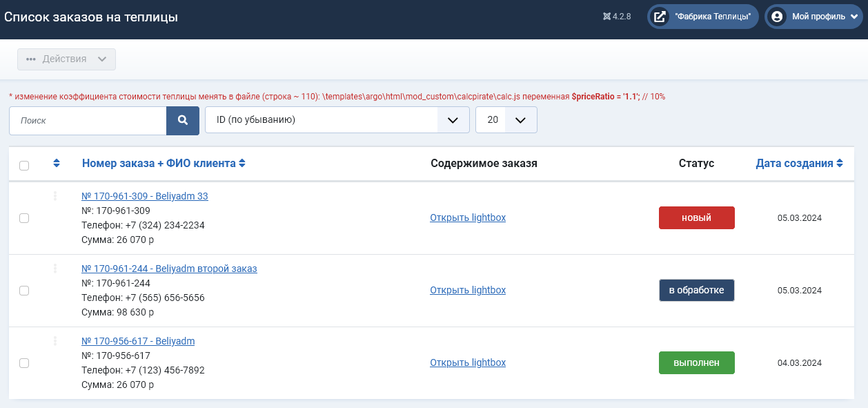Click drag handle dots for order 170-961-244
This screenshot has width=868, height=408.
pos(55,269)
